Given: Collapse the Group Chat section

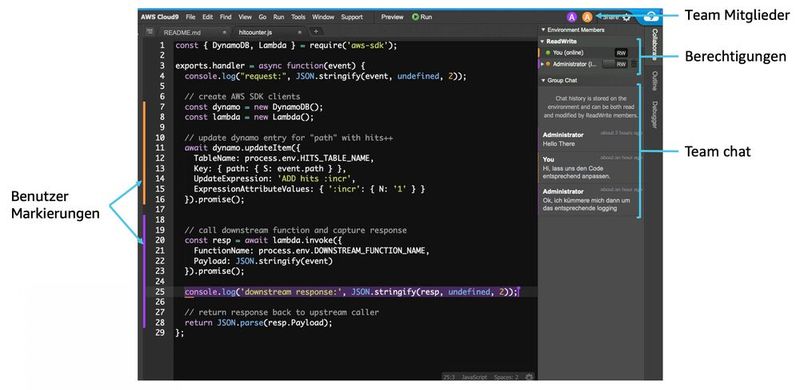Looking at the screenshot, I should [543, 81].
